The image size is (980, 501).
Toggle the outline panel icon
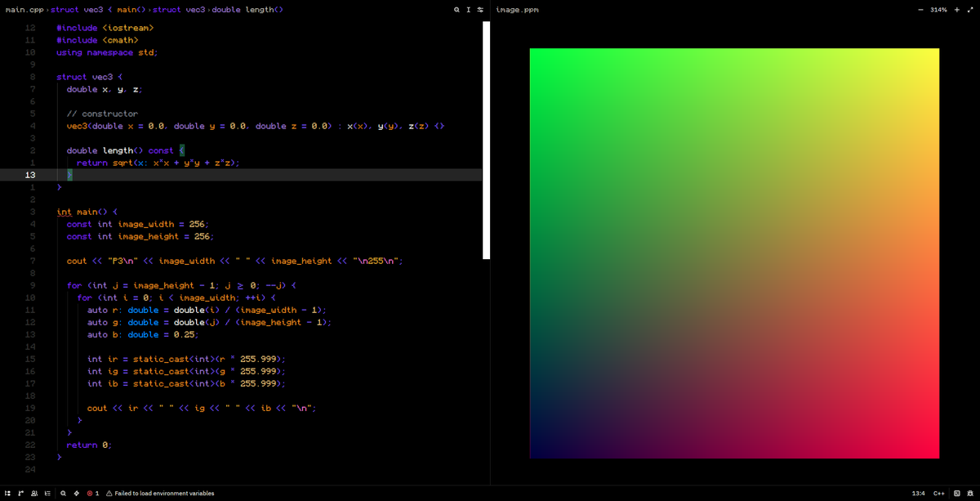[x=47, y=494]
